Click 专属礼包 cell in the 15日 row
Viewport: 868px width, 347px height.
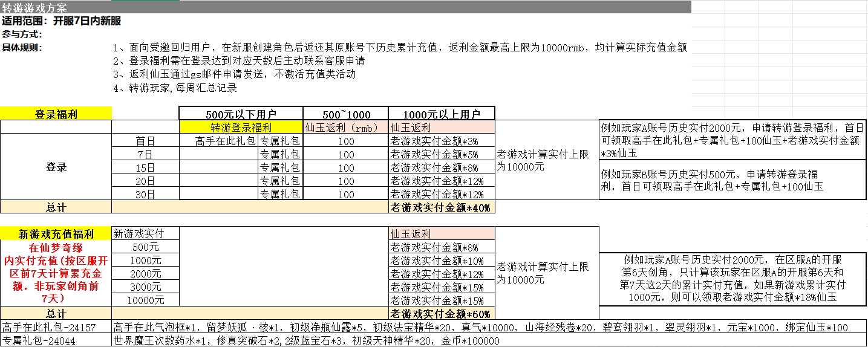pyautogui.click(x=281, y=167)
